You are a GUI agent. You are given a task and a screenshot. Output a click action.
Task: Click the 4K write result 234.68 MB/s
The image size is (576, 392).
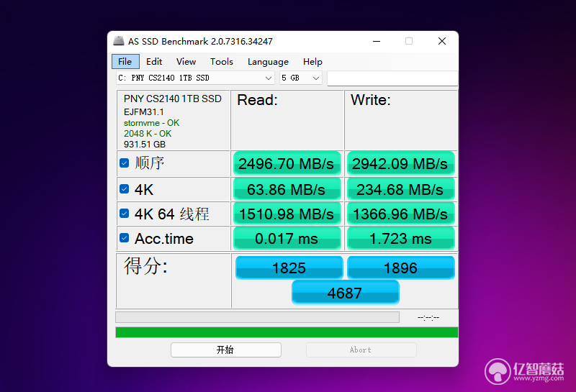pos(400,189)
